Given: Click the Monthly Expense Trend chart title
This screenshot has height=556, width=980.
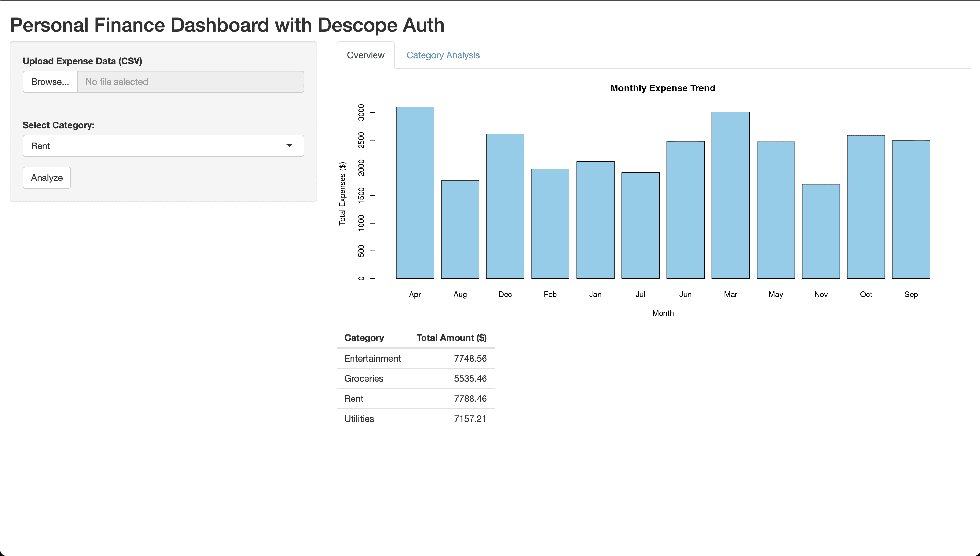Looking at the screenshot, I should point(662,88).
